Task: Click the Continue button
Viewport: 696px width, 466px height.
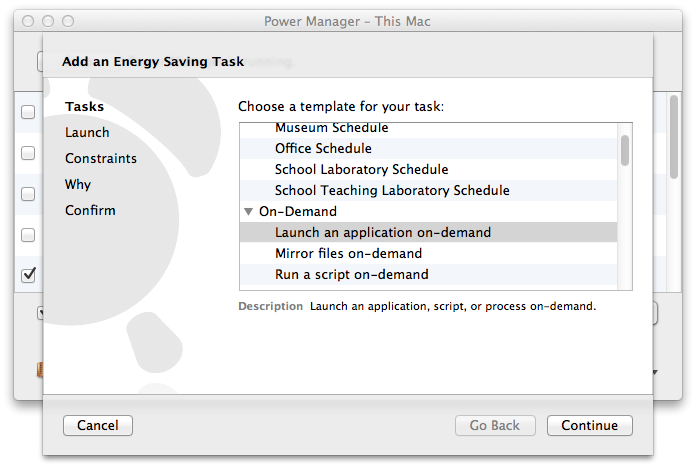Action: (x=589, y=425)
